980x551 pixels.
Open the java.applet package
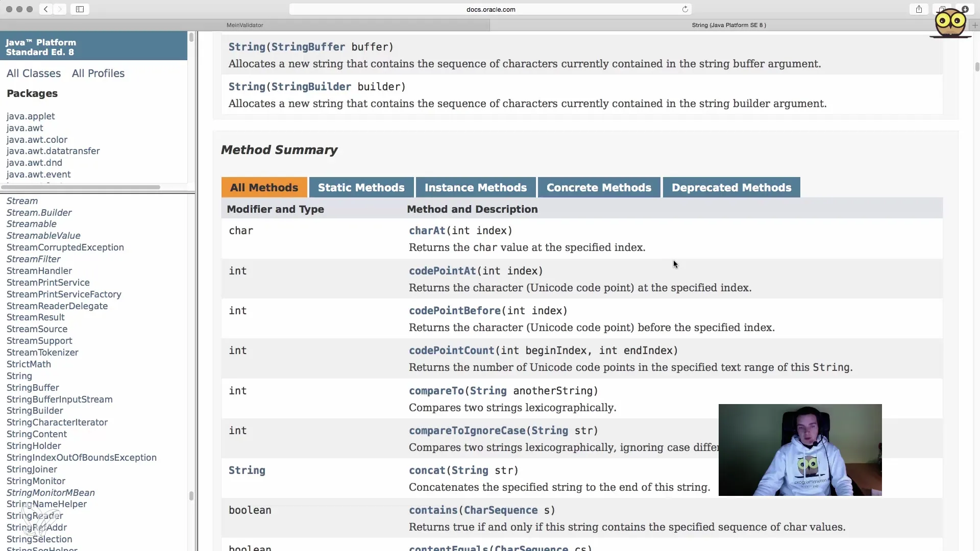click(31, 116)
